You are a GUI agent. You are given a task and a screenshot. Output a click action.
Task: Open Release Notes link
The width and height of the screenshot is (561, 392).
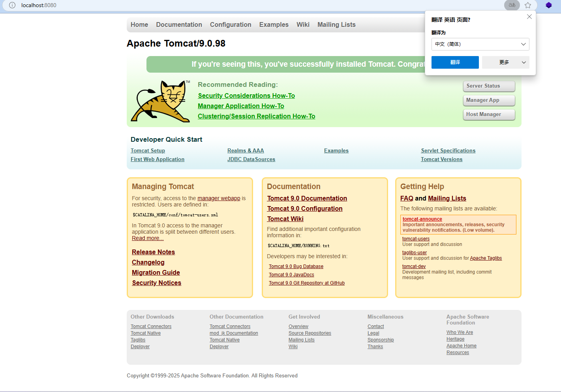(153, 252)
